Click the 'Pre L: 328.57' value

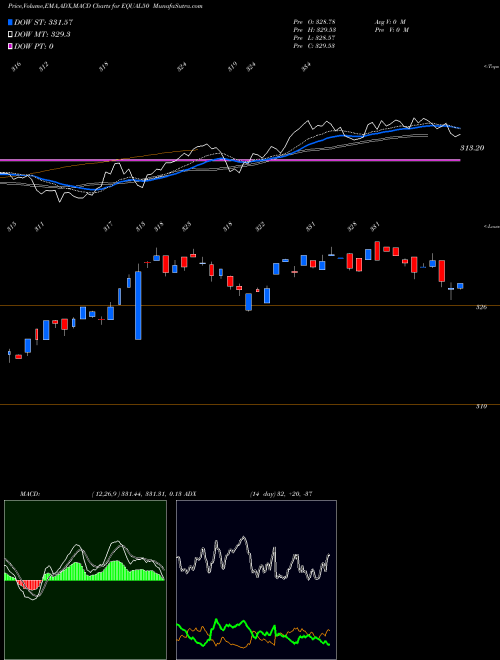click(314, 38)
